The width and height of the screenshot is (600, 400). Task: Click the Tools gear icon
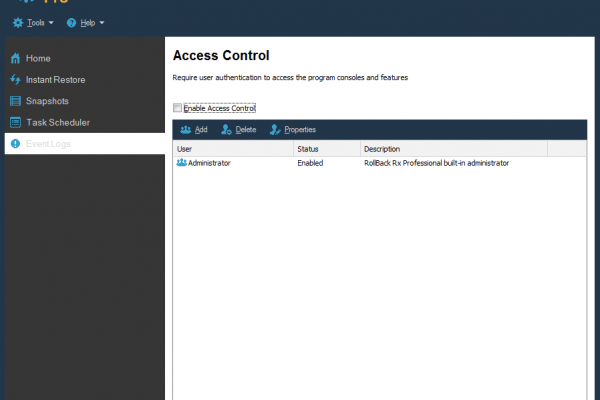[x=18, y=23]
